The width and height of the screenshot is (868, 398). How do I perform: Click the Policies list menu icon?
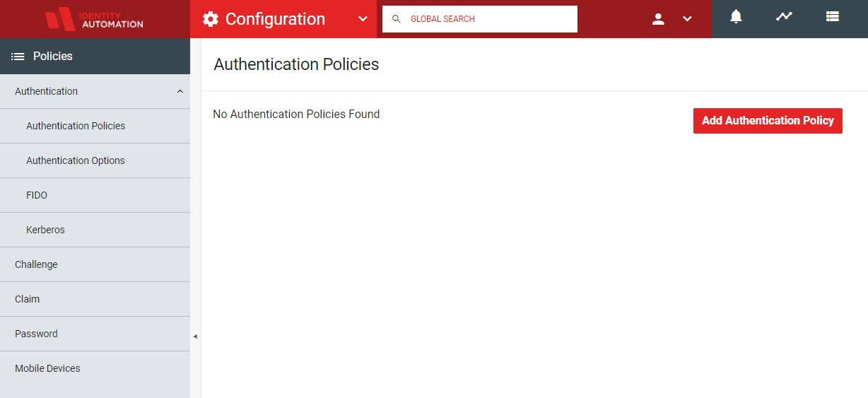coord(18,57)
